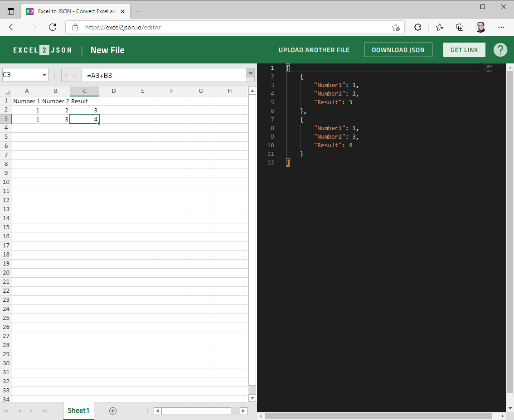Viewport: 514px width, 420px height.
Task: Open the browser Extensions puzzle icon
Action: pos(418,27)
